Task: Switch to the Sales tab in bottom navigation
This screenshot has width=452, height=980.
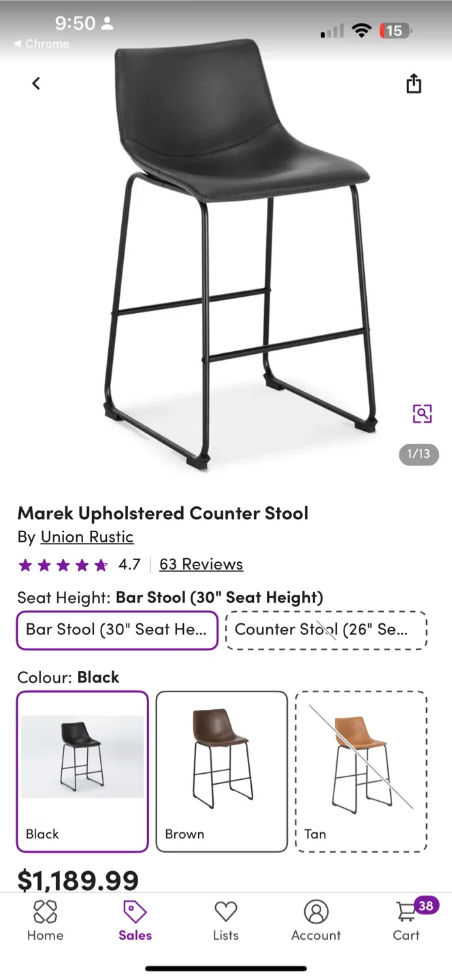Action: pyautogui.click(x=134, y=920)
